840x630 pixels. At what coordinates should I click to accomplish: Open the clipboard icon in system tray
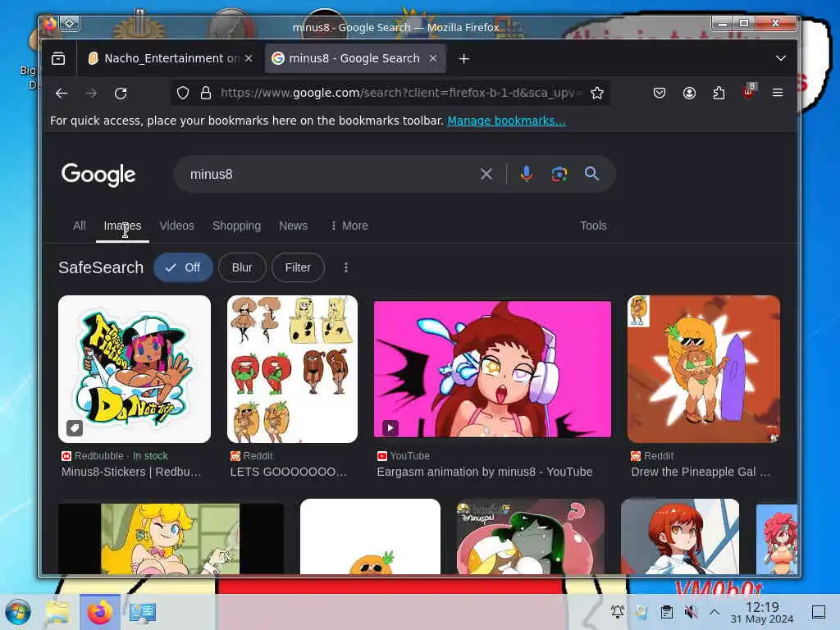(666, 612)
